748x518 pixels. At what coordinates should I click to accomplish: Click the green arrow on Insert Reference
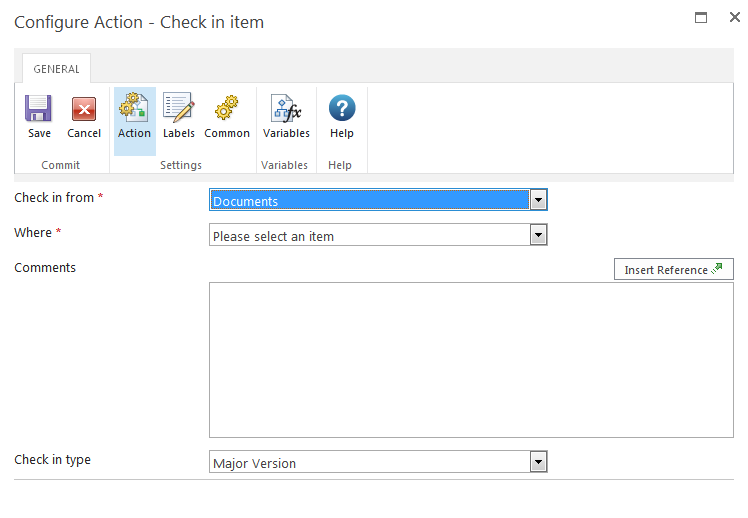(x=716, y=270)
